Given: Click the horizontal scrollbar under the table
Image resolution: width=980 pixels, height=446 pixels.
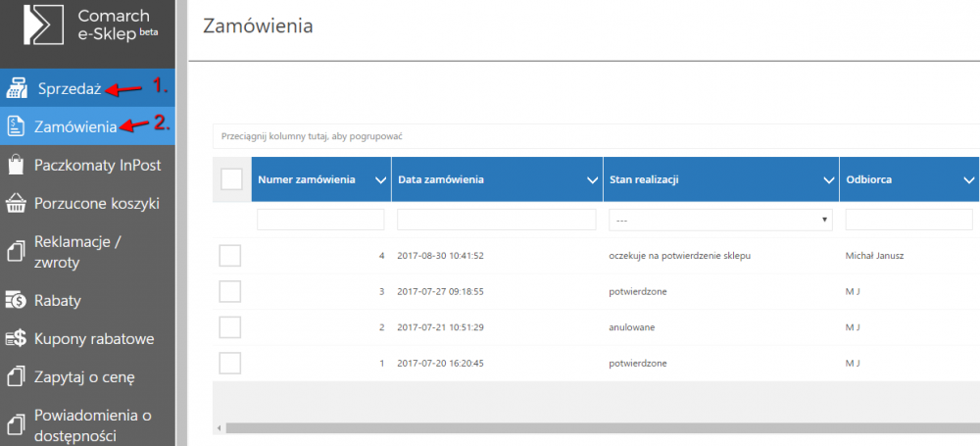Looking at the screenshot, I should coord(588,427).
